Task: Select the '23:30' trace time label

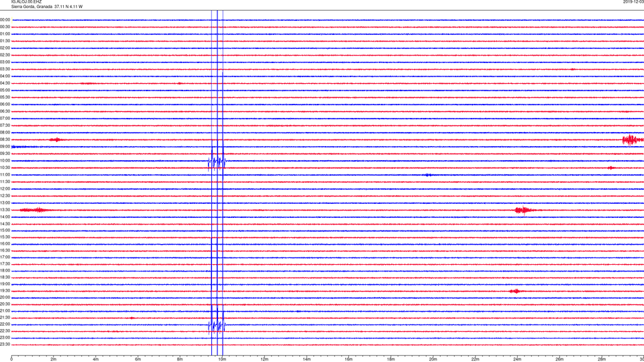Action: click(5, 345)
